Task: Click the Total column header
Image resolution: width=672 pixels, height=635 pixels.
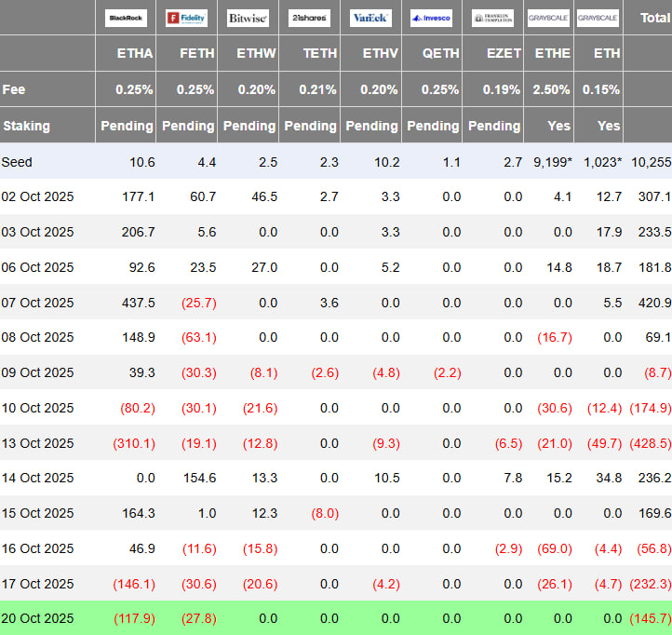Action: (653, 18)
